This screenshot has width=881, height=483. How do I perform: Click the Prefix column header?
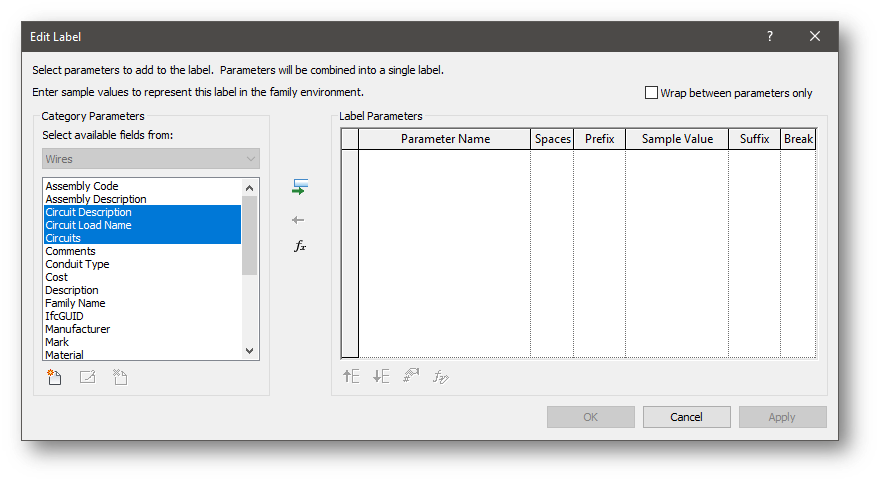(600, 139)
